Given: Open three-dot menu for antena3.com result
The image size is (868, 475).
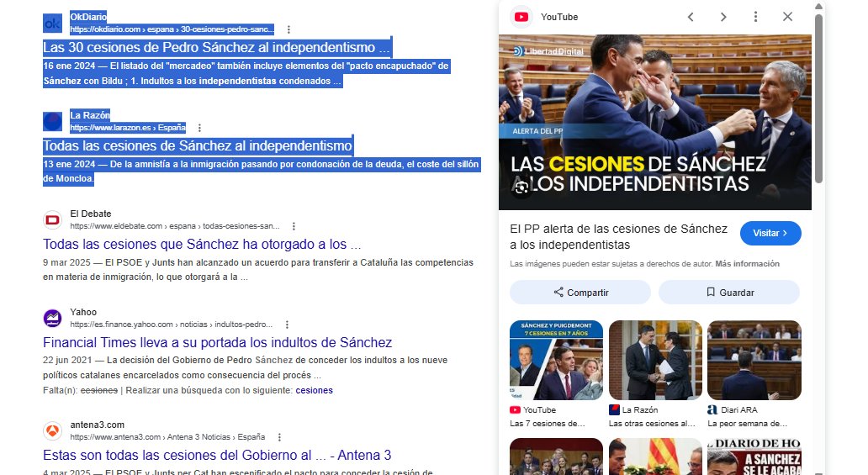Looking at the screenshot, I should click(x=279, y=437).
